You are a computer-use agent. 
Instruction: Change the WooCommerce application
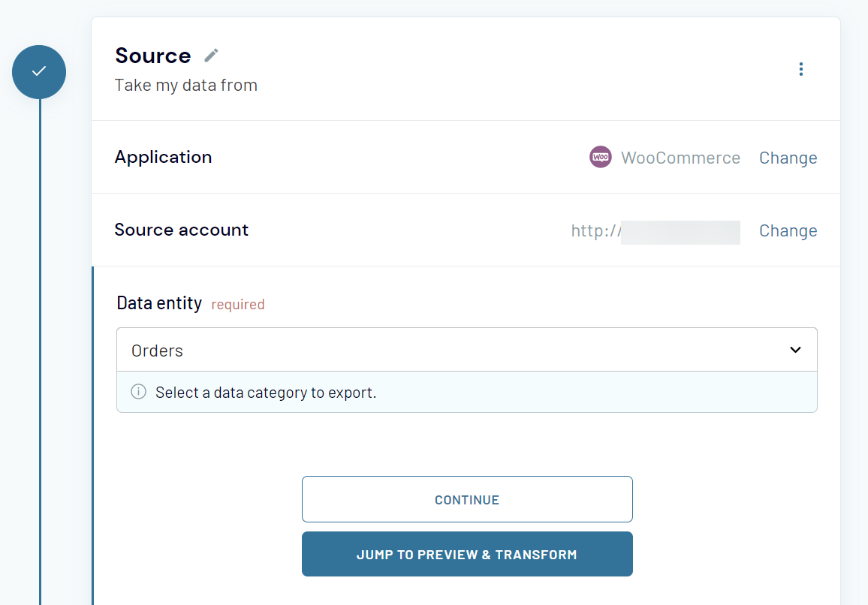coord(788,158)
